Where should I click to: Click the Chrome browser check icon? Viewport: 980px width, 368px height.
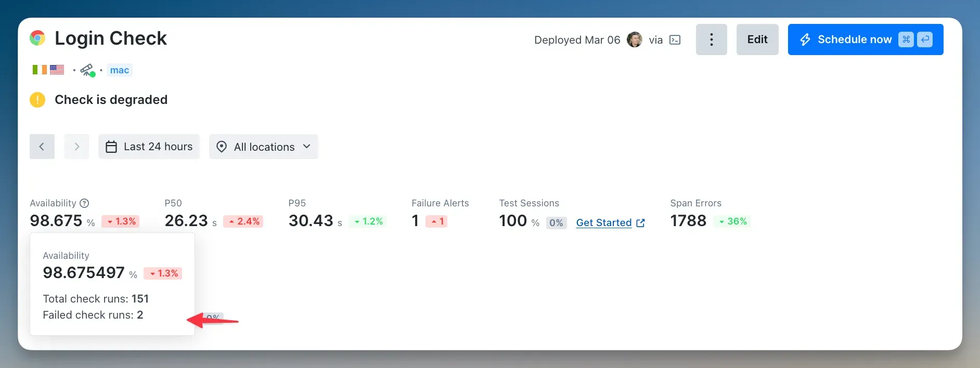(37, 38)
